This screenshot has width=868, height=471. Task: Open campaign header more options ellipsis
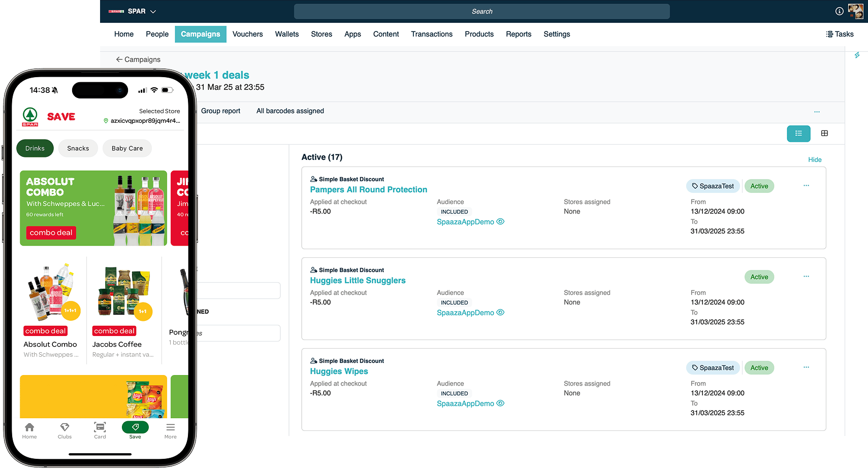(817, 112)
